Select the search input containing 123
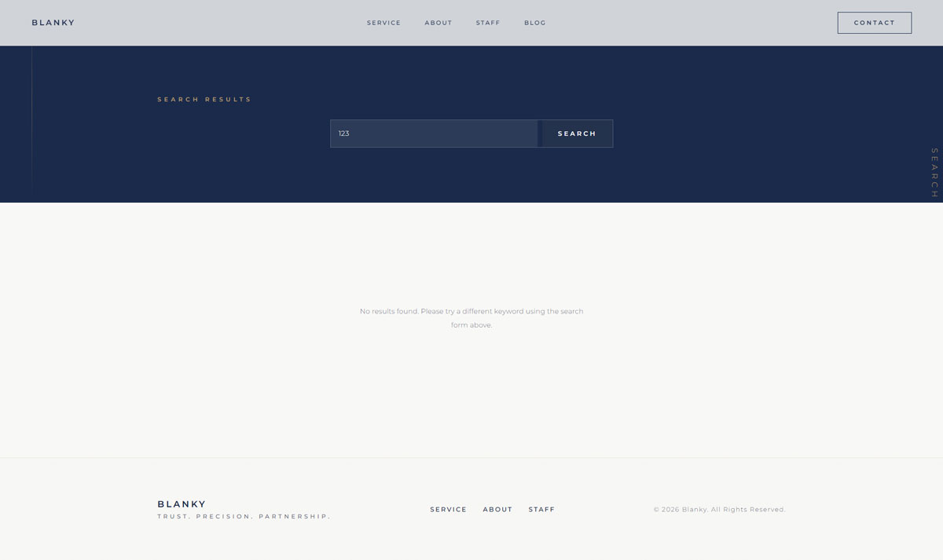 434,134
